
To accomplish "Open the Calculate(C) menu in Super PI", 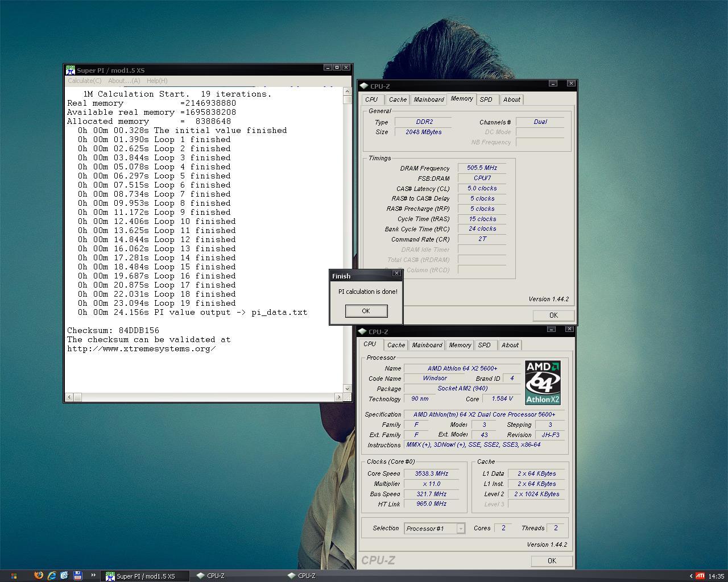I will point(84,81).
